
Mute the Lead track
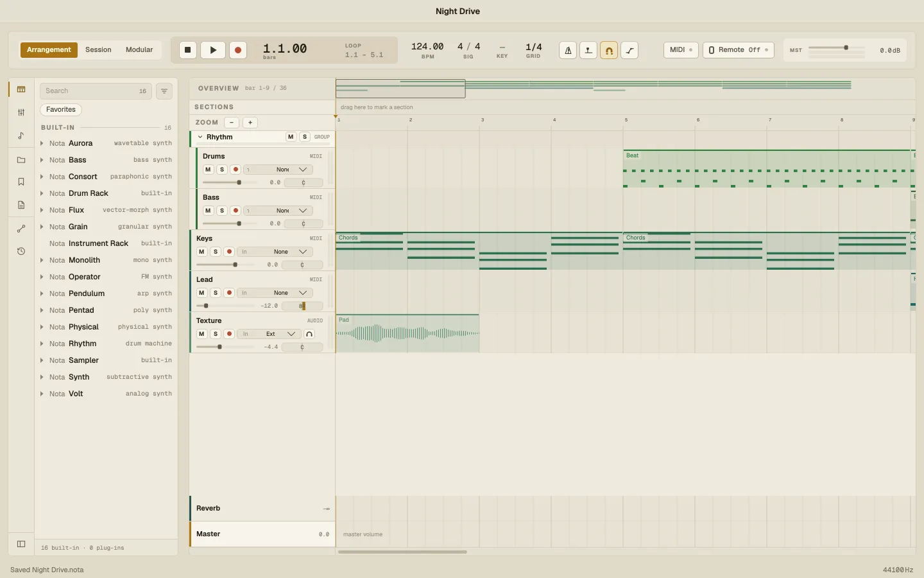201,293
